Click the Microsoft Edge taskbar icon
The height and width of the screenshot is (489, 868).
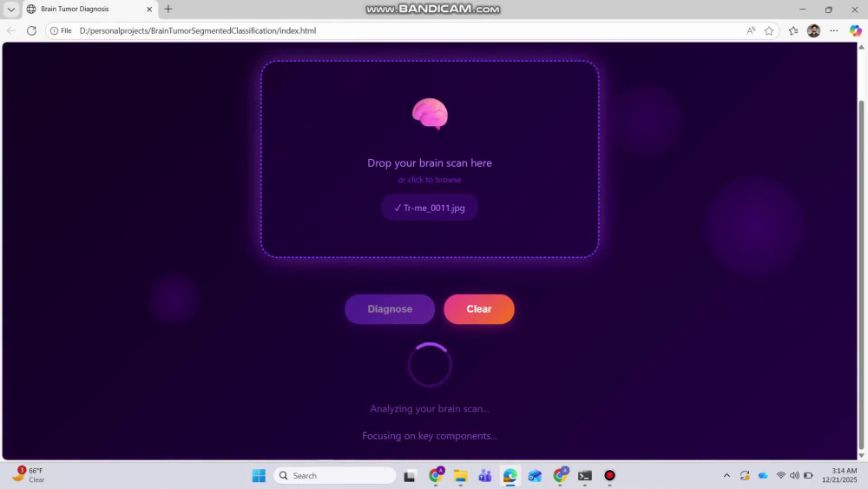coord(510,475)
